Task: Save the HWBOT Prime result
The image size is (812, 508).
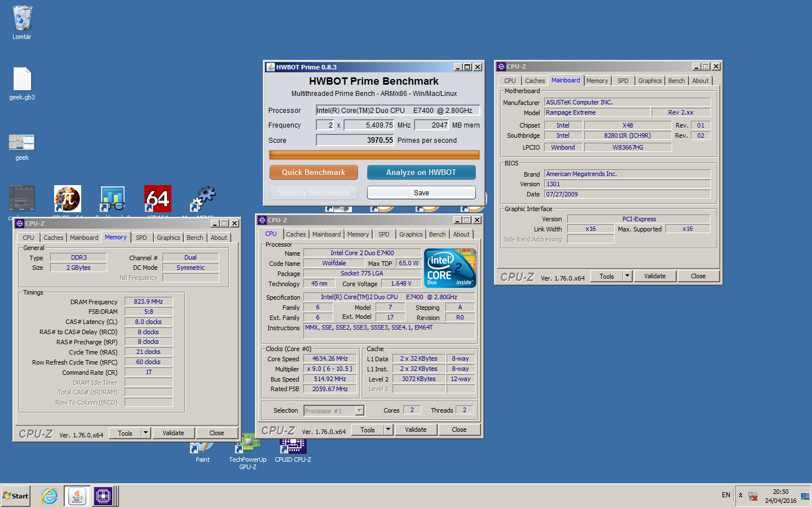Action: [x=421, y=192]
